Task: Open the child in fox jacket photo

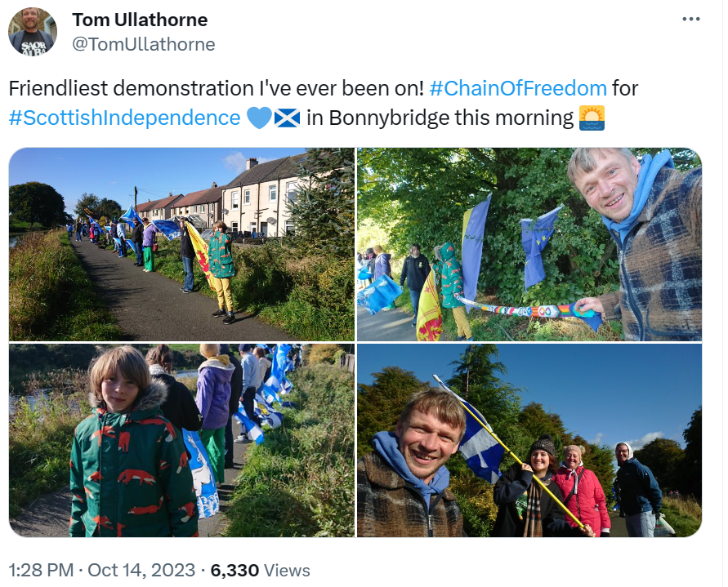Action: point(181,440)
